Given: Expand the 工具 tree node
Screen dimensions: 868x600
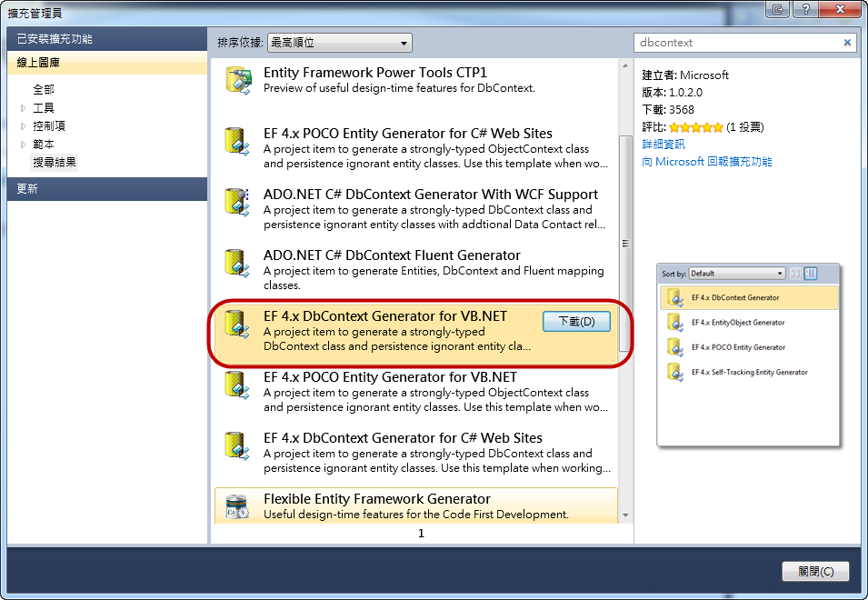Looking at the screenshot, I should click(23, 108).
